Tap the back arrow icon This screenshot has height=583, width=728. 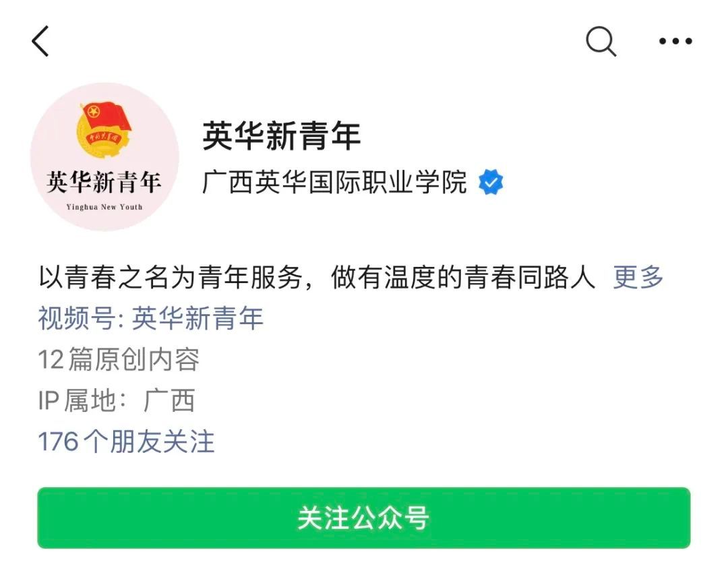point(40,41)
